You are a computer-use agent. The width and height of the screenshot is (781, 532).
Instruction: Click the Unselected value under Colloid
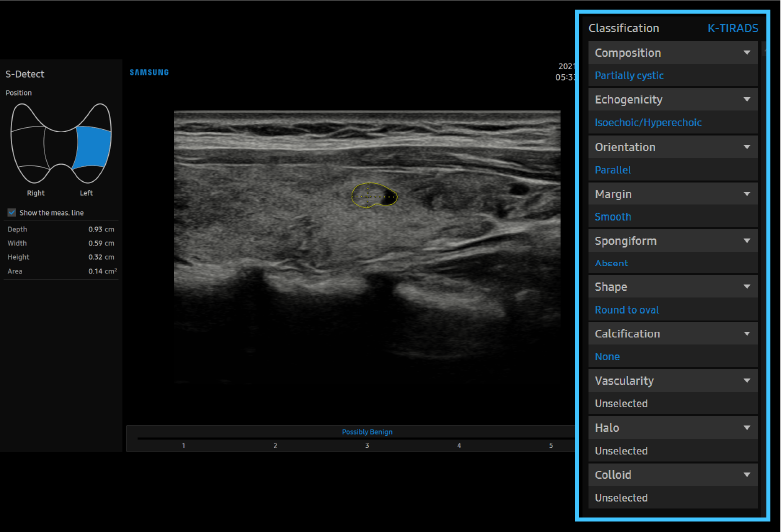pos(621,498)
